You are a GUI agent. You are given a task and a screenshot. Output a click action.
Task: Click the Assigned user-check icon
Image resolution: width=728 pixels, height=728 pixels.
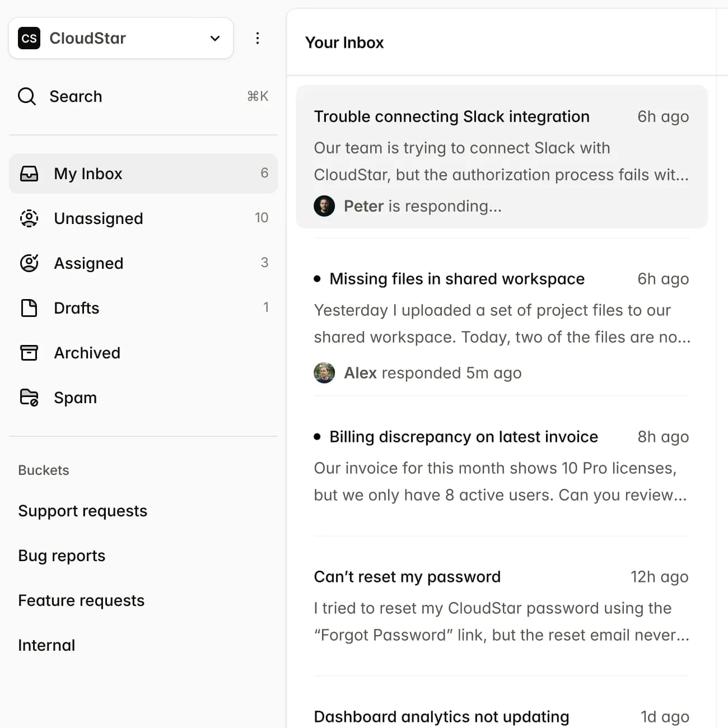pyautogui.click(x=29, y=263)
